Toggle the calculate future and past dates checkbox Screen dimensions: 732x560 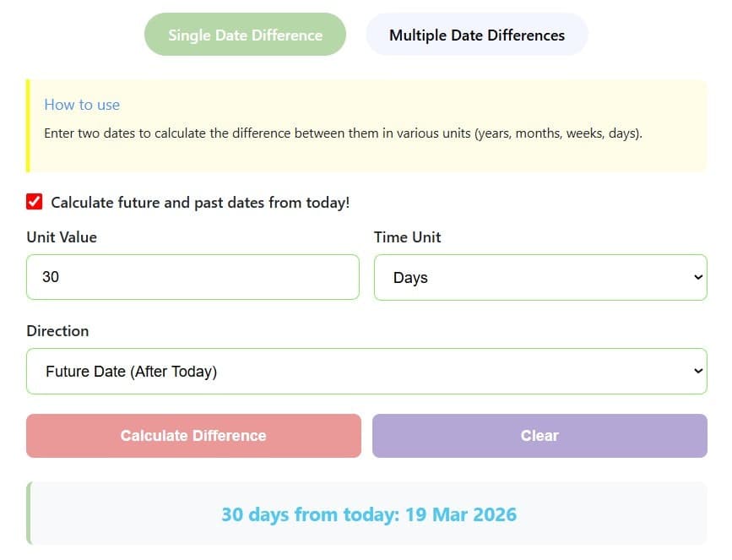[x=35, y=202]
